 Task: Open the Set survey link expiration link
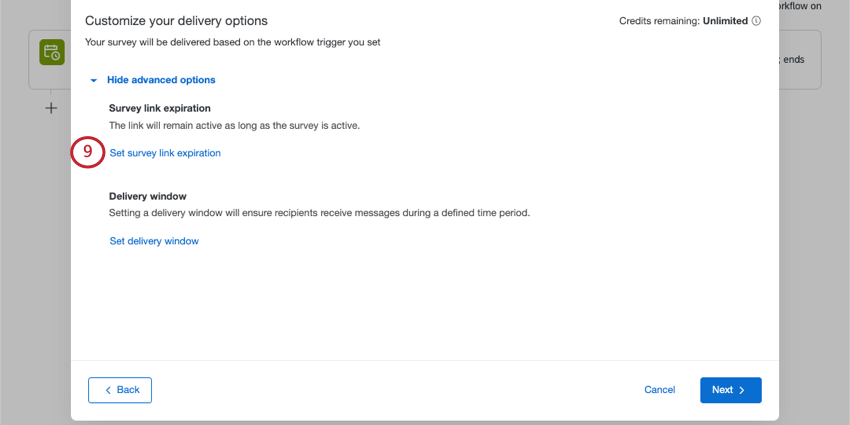click(x=165, y=153)
